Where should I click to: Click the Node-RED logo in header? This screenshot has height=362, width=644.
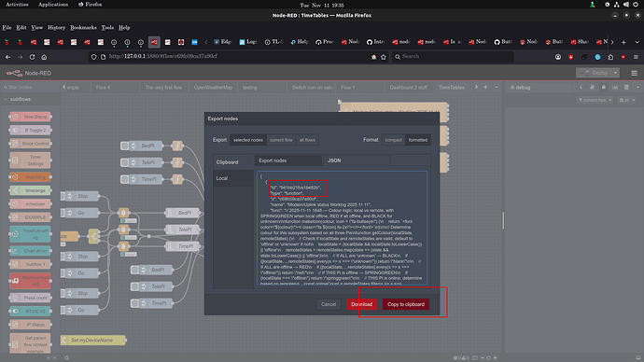click(x=15, y=73)
